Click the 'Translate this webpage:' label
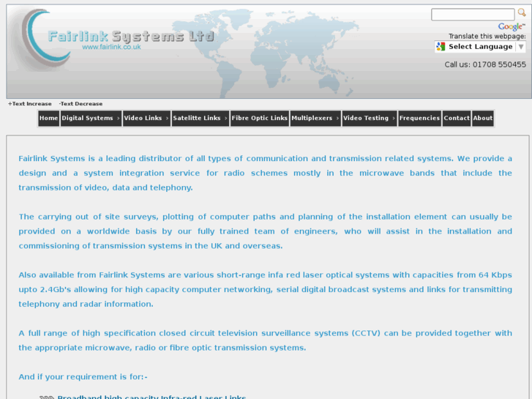The height and width of the screenshot is (399, 532). (487, 37)
